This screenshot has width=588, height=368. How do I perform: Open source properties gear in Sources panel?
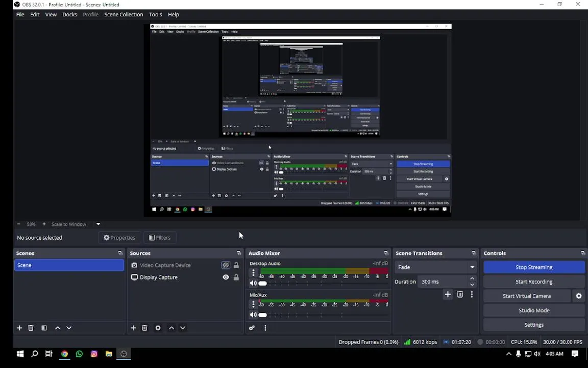158,328
